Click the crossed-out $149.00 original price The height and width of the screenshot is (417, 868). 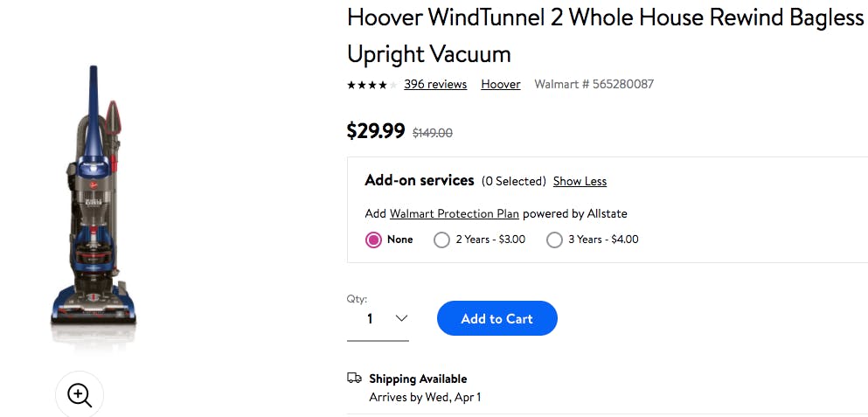point(433,133)
